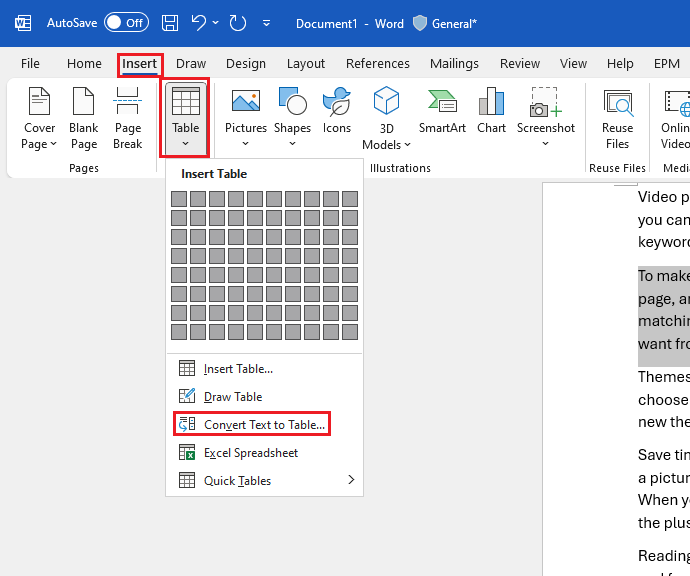Click the Word app logo icon
This screenshot has width=690, height=576.
pyautogui.click(x=23, y=23)
